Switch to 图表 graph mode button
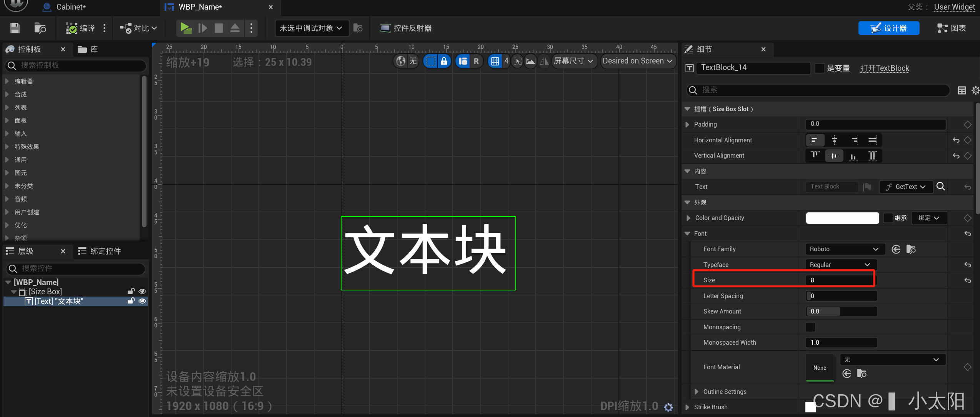Image resolution: width=980 pixels, height=417 pixels. (x=952, y=28)
